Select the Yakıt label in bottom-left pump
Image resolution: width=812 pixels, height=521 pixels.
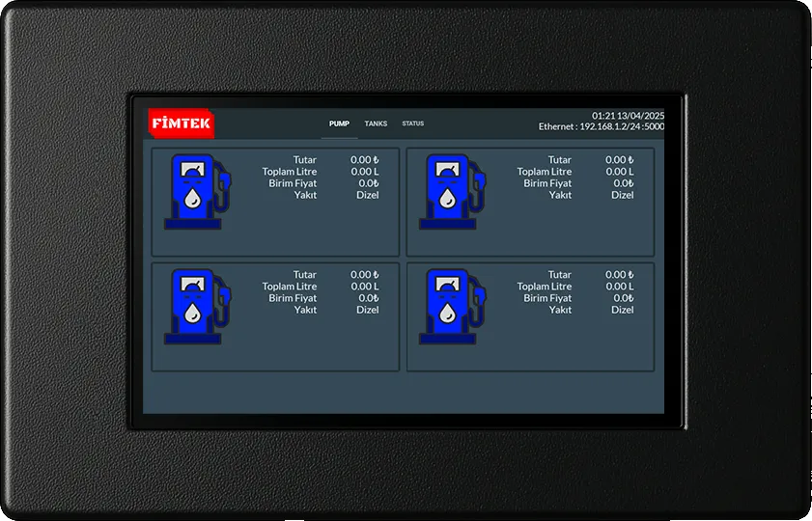(x=305, y=310)
